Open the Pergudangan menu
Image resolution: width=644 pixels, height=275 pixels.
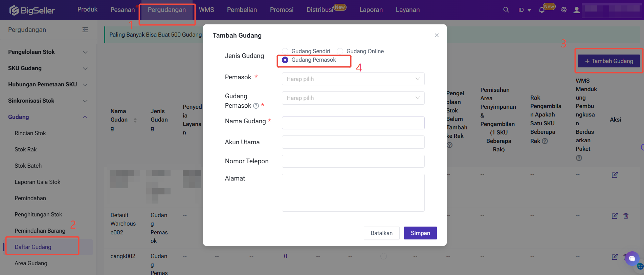pyautogui.click(x=167, y=10)
